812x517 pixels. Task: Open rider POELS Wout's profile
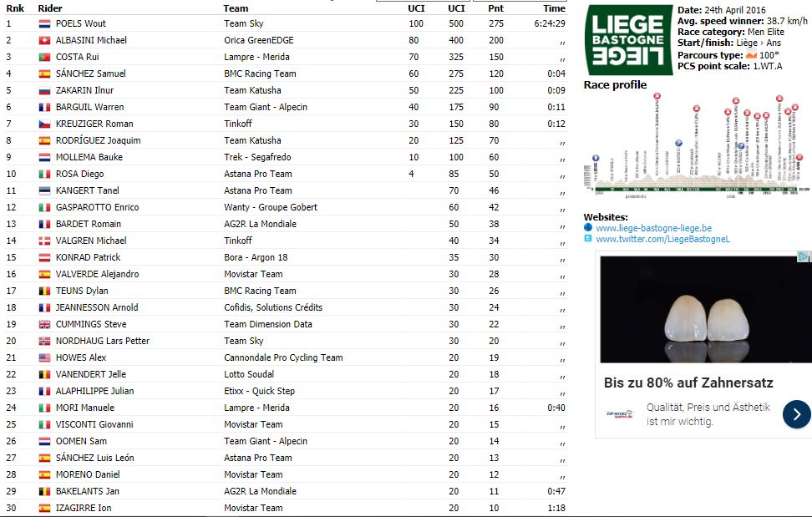pos(81,24)
